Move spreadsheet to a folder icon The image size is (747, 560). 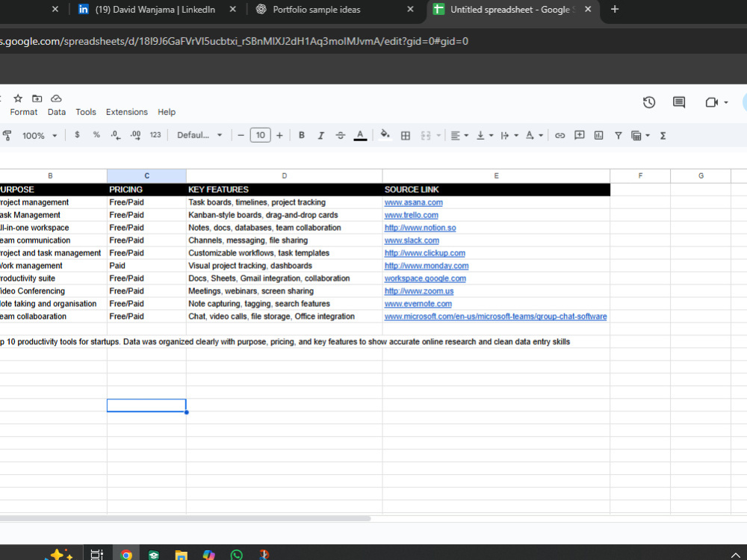pyautogui.click(x=37, y=99)
